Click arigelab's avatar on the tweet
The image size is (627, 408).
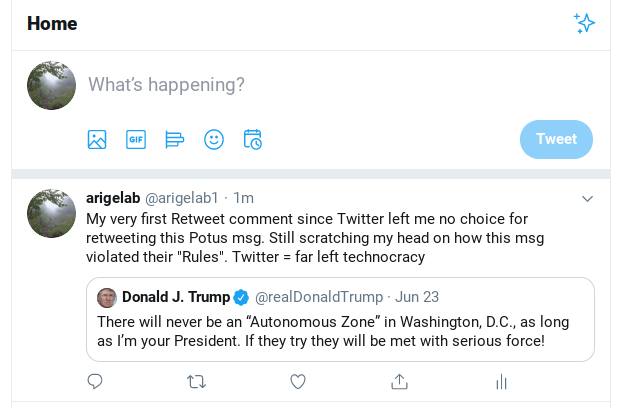pyautogui.click(x=51, y=213)
